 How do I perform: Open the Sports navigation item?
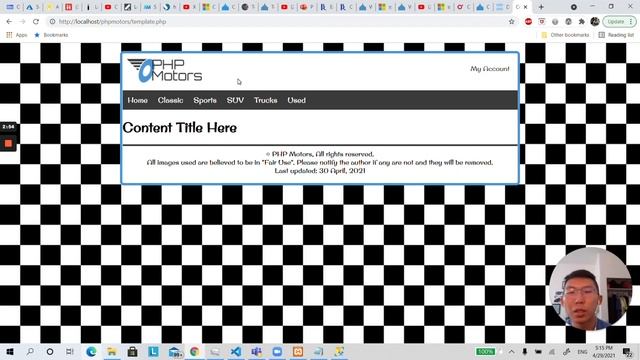(205, 100)
